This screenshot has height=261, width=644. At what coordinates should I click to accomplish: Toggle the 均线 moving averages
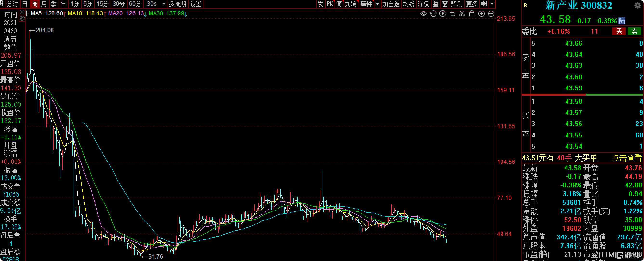(x=408, y=4)
